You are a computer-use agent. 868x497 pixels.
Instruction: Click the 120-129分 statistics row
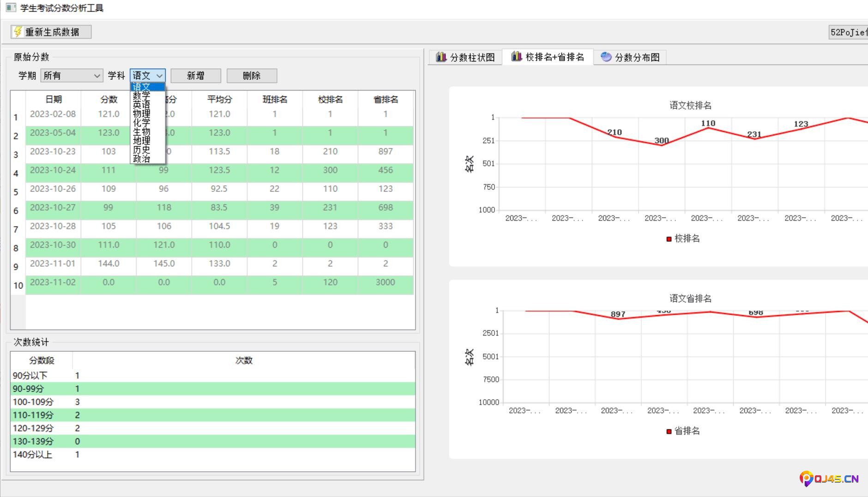[213, 428]
